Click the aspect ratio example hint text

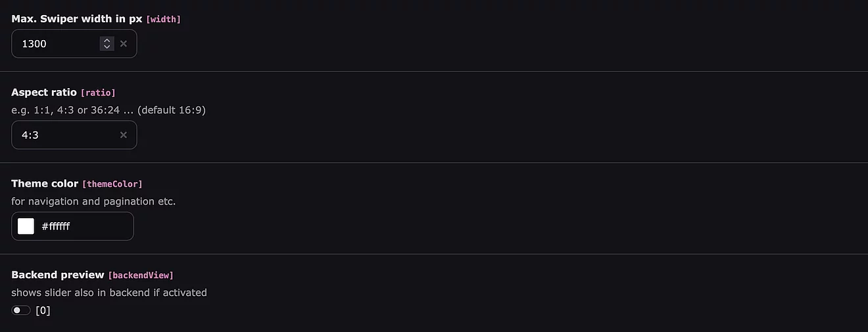pyautogui.click(x=108, y=110)
